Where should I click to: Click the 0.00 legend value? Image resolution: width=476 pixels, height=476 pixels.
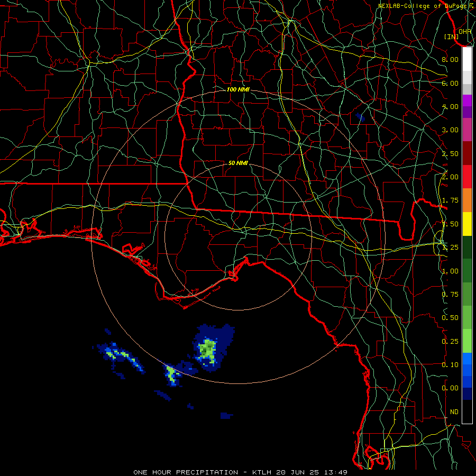pos(450,388)
